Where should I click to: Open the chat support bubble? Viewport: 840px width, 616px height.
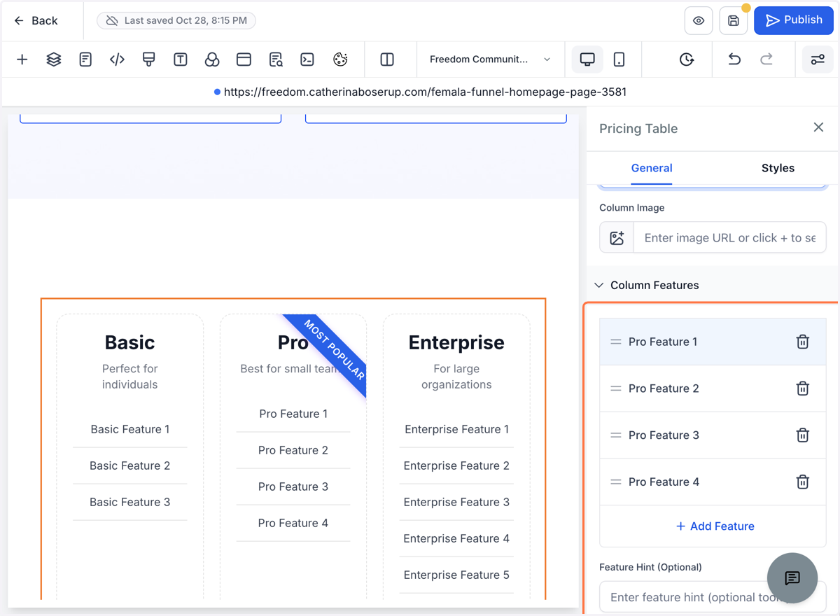(792, 578)
